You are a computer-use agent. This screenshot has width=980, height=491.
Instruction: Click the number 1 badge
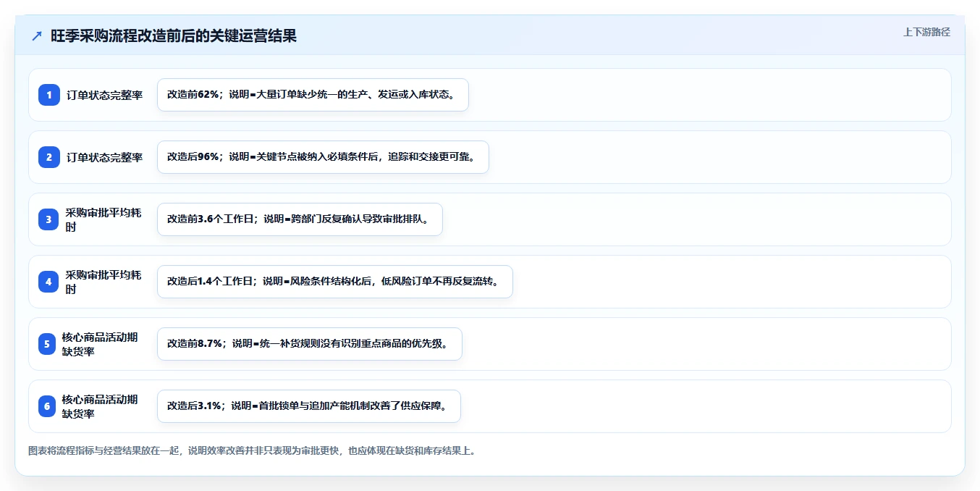point(49,95)
